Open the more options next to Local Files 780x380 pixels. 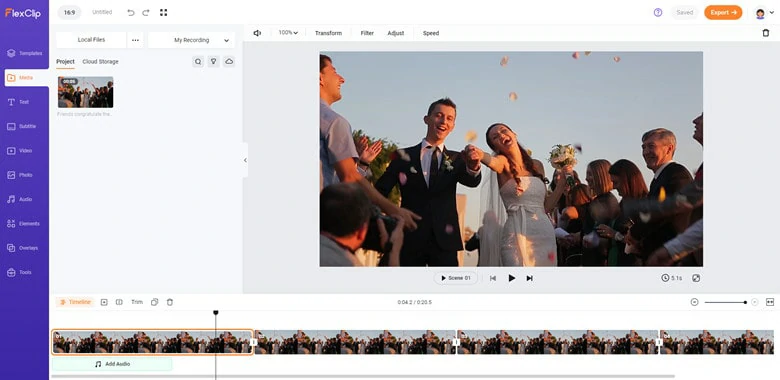point(135,40)
